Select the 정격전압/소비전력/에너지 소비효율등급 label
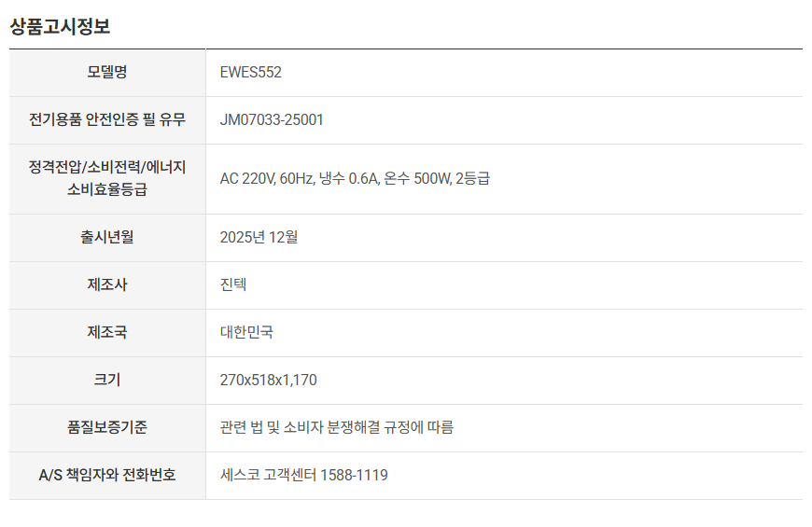Viewport: 812px width, 527px height. 107,178
